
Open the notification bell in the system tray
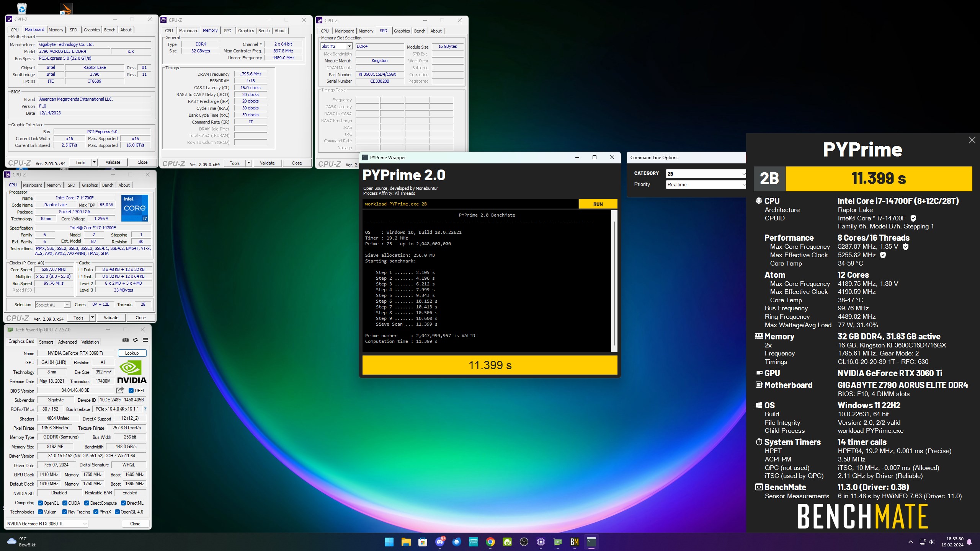969,542
